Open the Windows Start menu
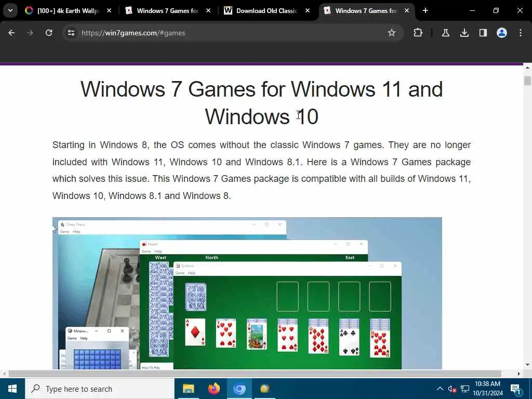The image size is (532, 399). pyautogui.click(x=12, y=389)
